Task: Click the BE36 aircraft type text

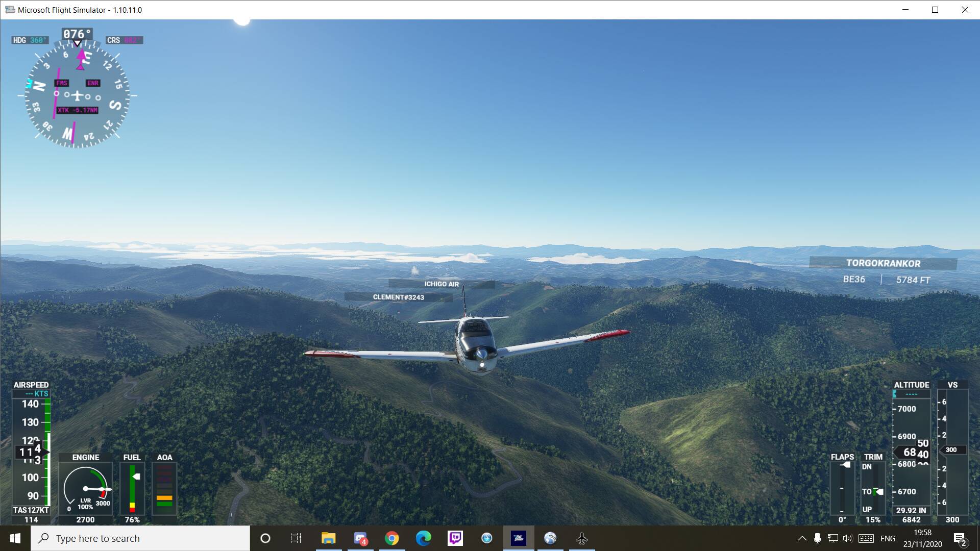Action: (854, 280)
